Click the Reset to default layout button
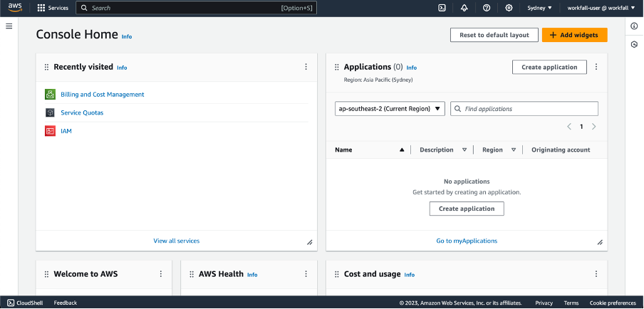 click(x=494, y=35)
